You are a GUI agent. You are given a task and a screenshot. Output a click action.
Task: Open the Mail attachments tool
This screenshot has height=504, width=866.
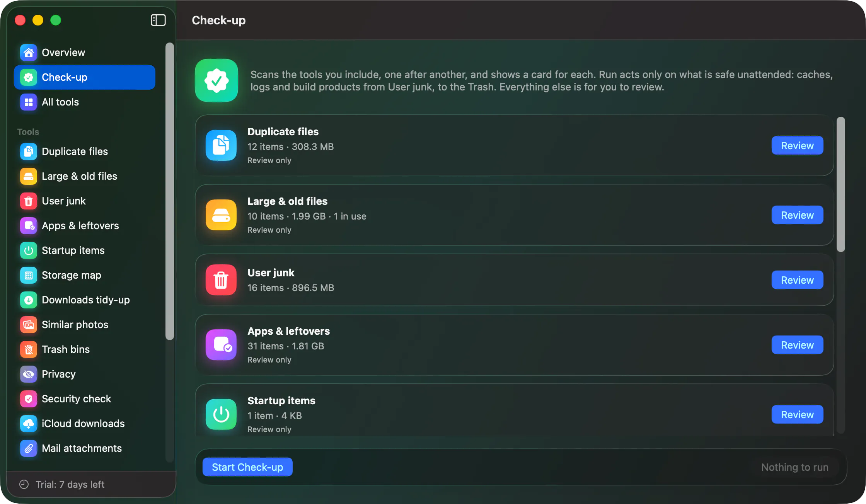point(85,448)
